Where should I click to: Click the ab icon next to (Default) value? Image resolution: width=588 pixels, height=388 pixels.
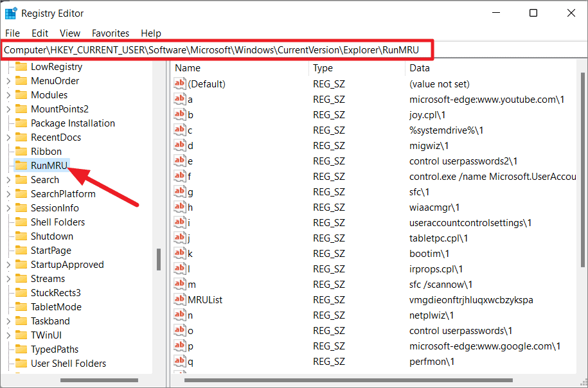click(181, 84)
